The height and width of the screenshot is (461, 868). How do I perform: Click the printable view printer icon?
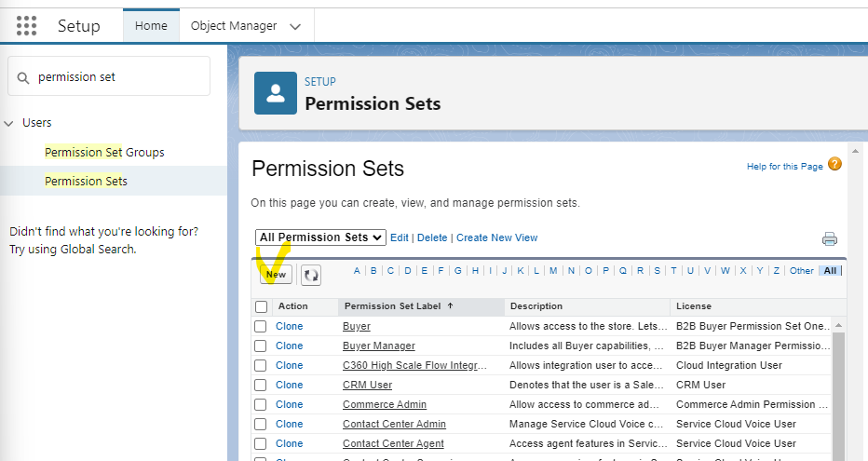[829, 238]
